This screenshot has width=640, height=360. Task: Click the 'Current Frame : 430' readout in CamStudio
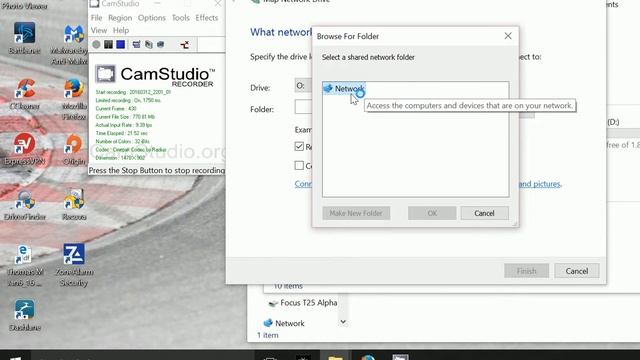coord(116,109)
